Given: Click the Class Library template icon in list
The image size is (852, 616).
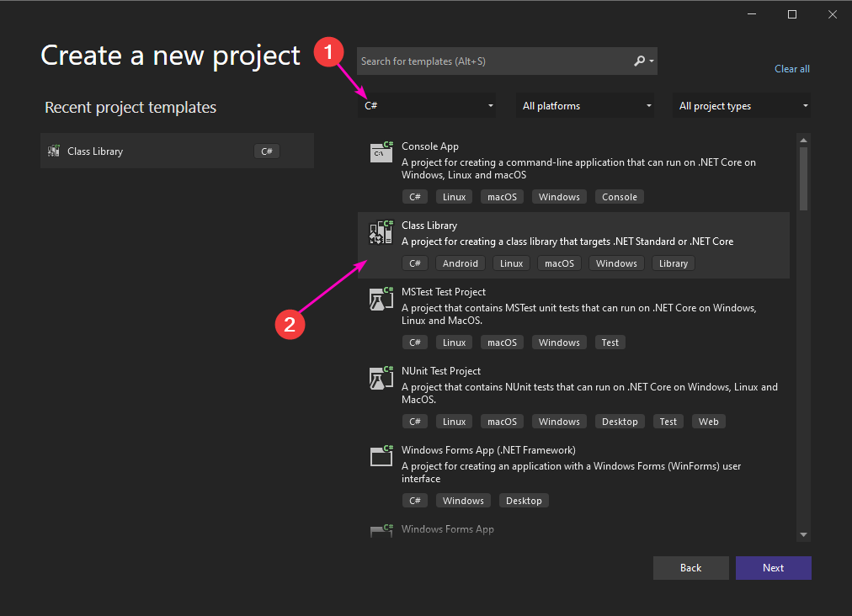Looking at the screenshot, I should pyautogui.click(x=381, y=232).
